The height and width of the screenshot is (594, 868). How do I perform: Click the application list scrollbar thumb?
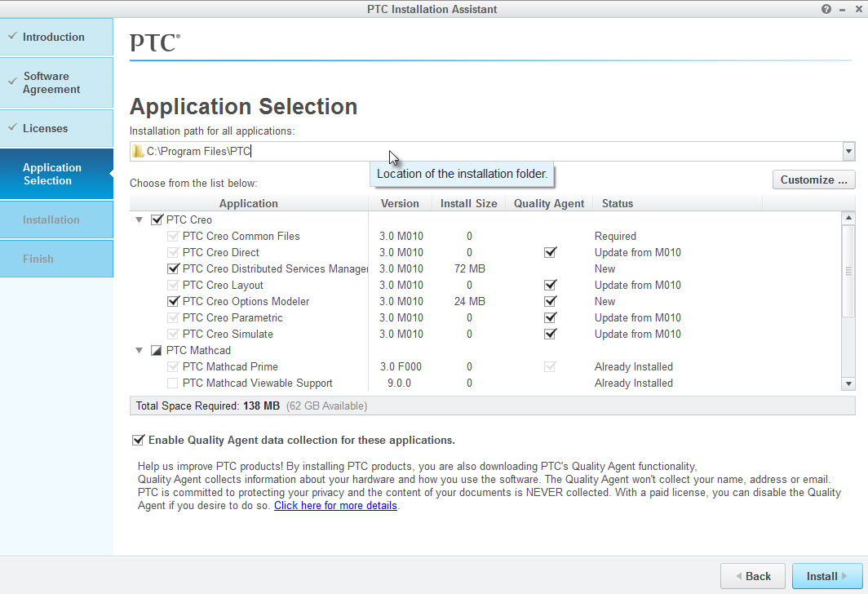click(848, 271)
